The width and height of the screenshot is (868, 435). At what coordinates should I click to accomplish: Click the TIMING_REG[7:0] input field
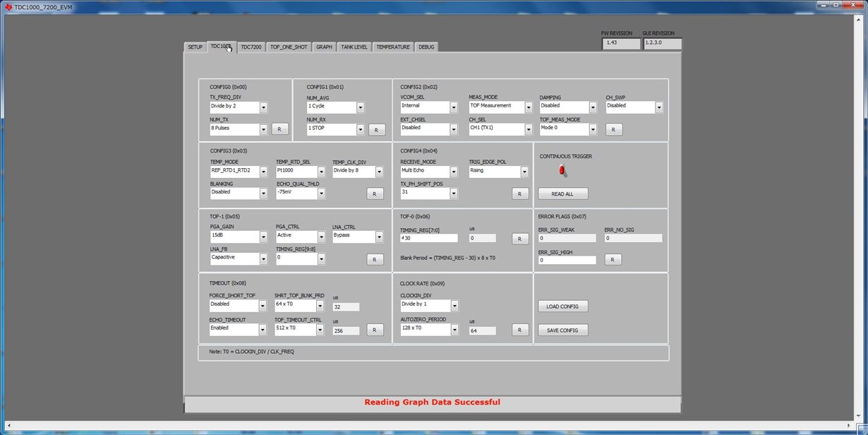pos(429,239)
